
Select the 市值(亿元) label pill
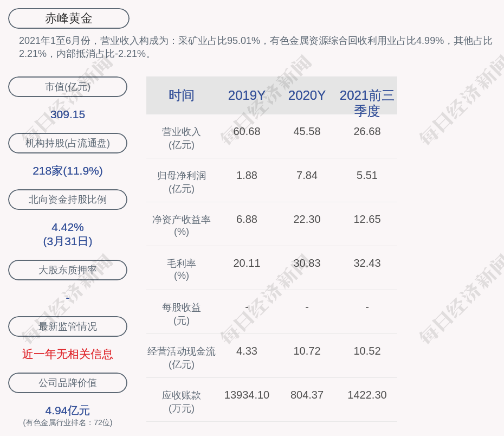click(68, 87)
